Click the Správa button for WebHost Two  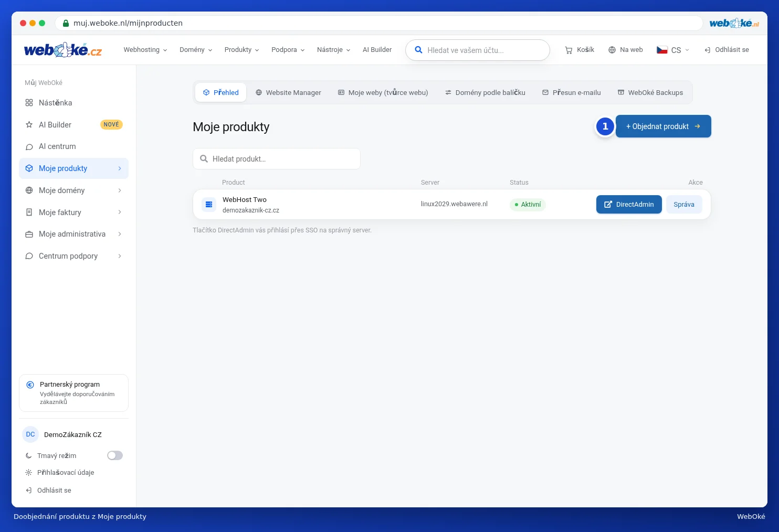coord(684,204)
